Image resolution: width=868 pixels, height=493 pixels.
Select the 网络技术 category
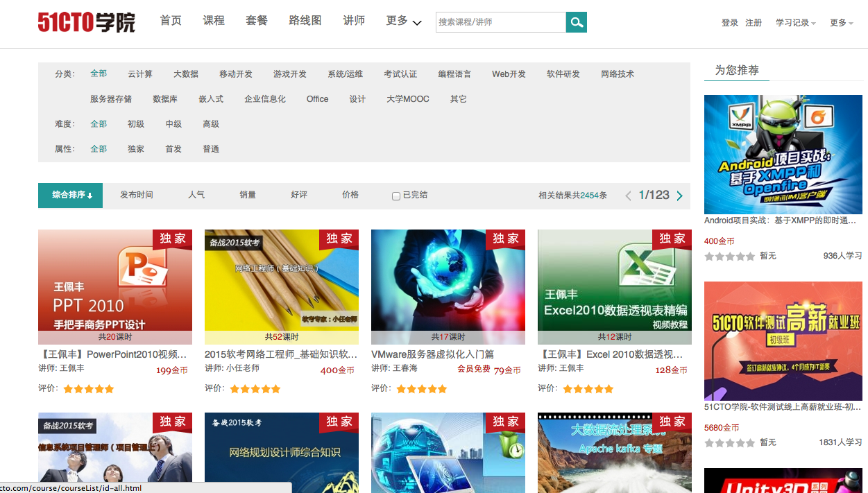click(x=618, y=74)
